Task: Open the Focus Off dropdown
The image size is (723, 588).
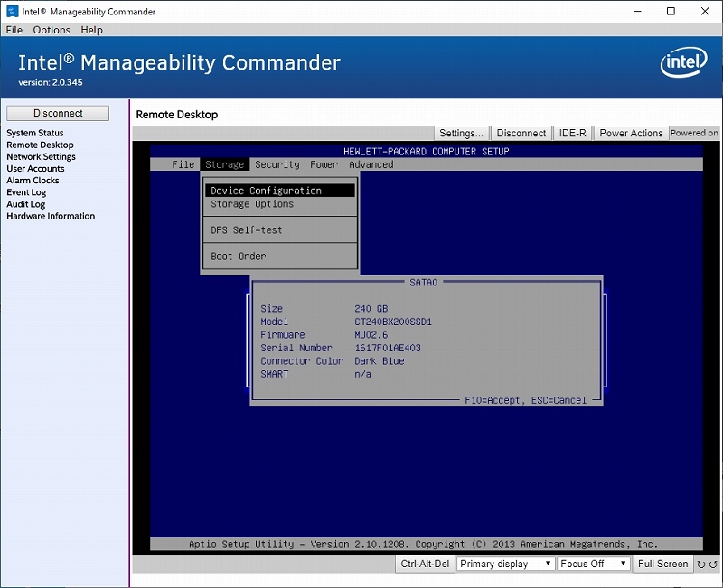Action: tap(594, 564)
